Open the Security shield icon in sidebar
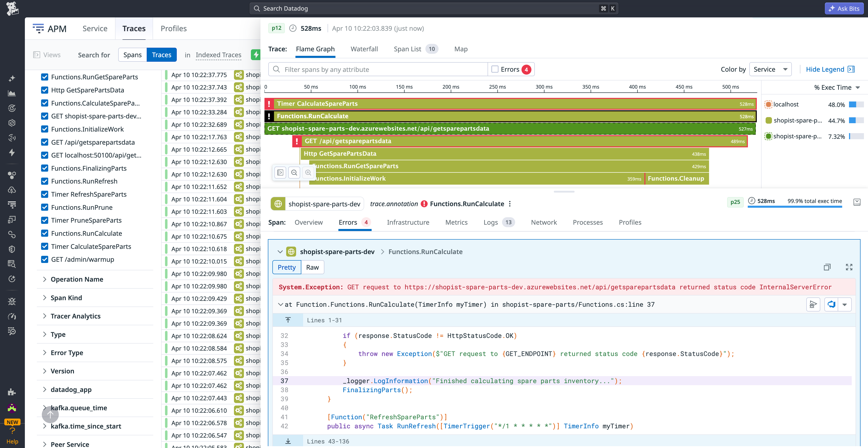868x448 pixels. [12, 249]
